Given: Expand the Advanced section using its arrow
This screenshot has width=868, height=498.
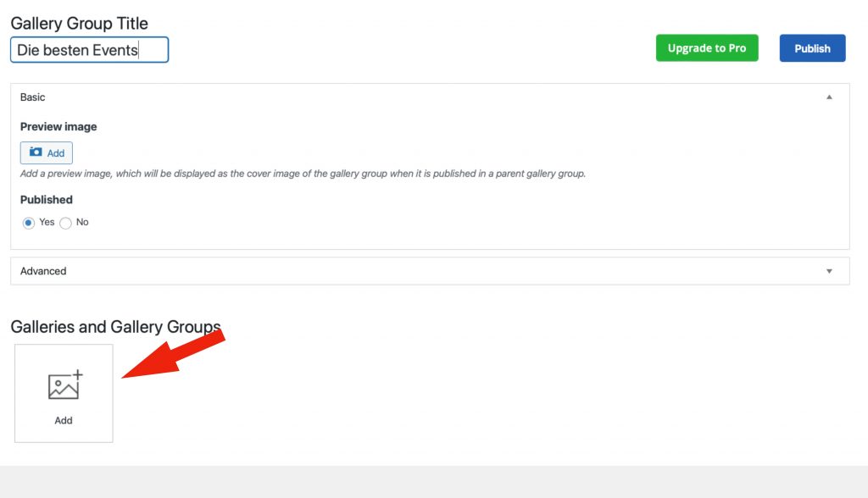Looking at the screenshot, I should (829, 271).
